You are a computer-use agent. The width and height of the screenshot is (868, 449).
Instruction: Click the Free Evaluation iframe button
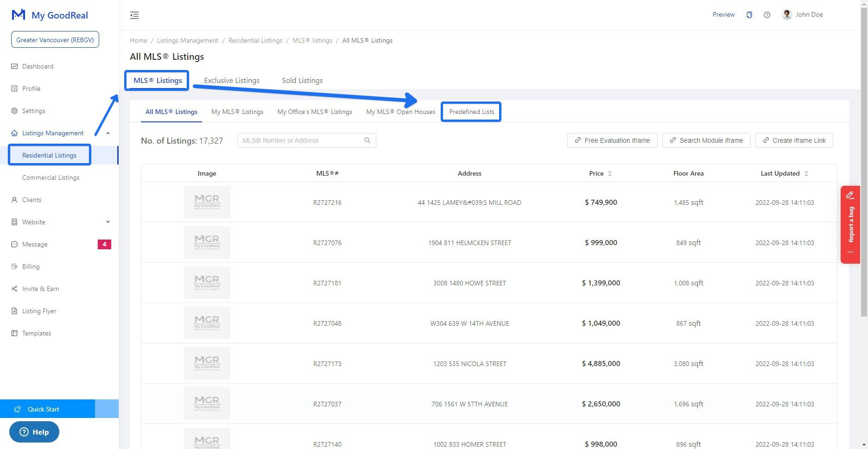[x=612, y=140]
